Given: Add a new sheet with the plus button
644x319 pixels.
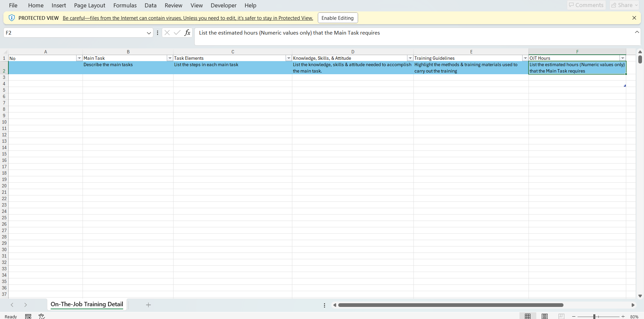Looking at the screenshot, I should pos(148,305).
